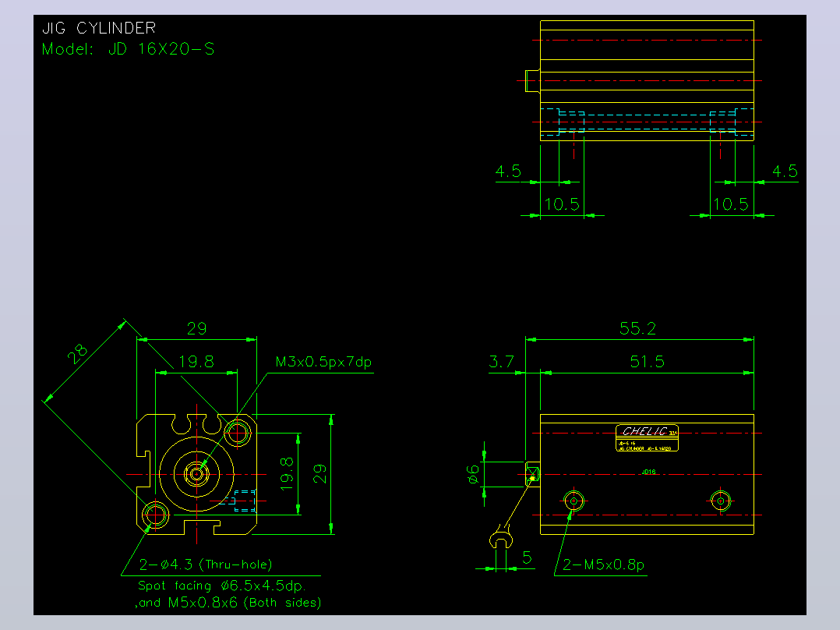Image resolution: width=840 pixels, height=630 pixels.
Task: Click the '4.5' dimension at the right edge
Action: [x=785, y=171]
